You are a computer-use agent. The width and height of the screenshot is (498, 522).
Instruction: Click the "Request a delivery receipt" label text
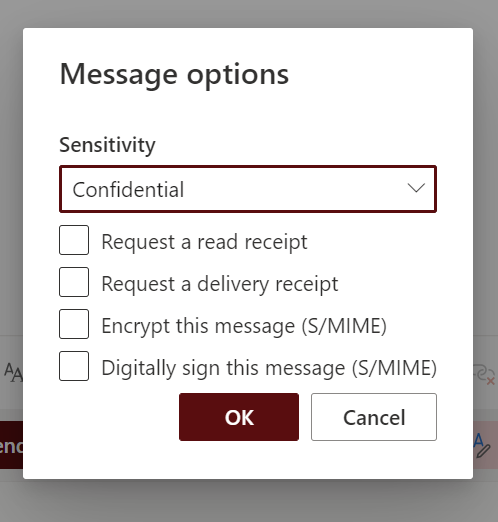tap(220, 284)
